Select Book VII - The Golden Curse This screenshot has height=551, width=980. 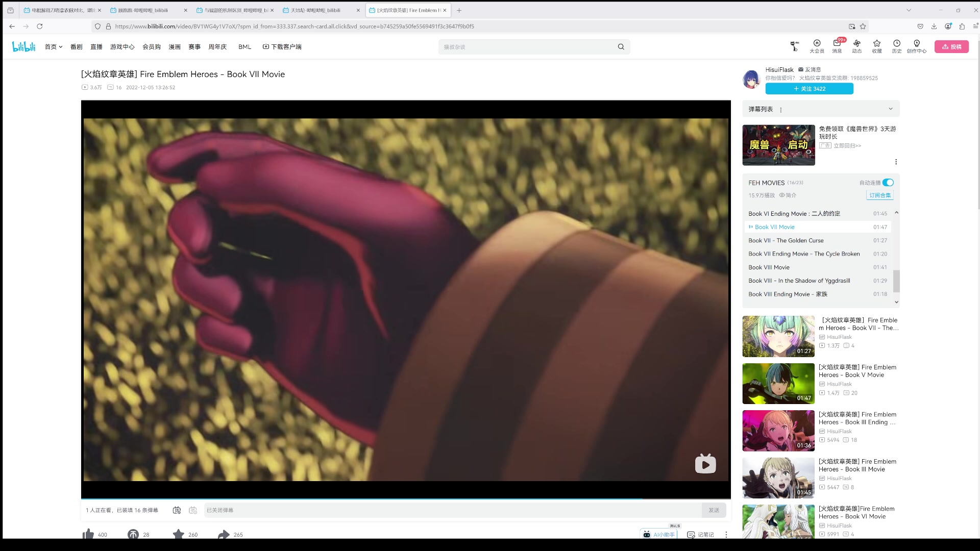pos(818,240)
